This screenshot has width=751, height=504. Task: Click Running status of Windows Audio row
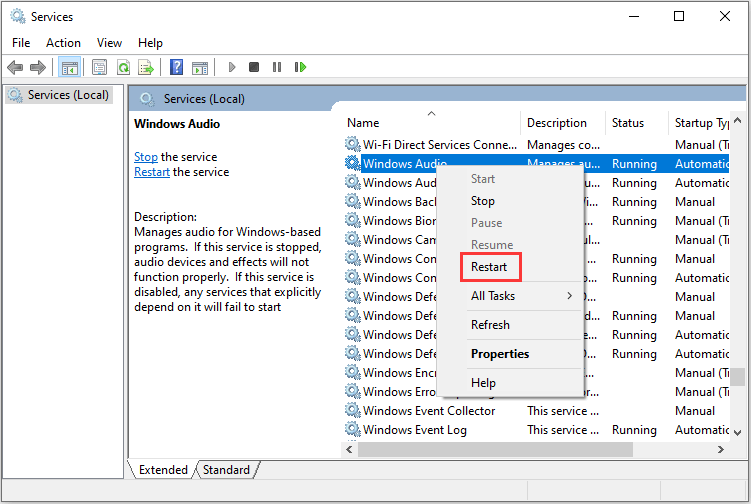click(x=634, y=164)
